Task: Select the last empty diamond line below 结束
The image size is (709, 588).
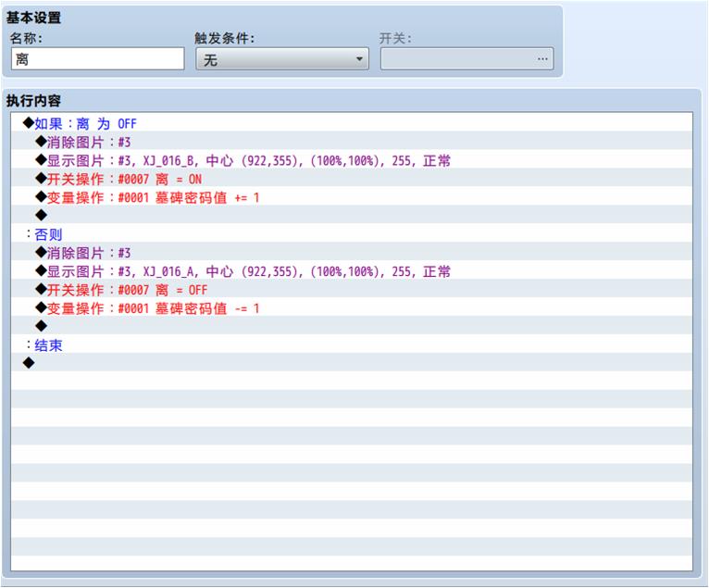Action: coord(352,363)
